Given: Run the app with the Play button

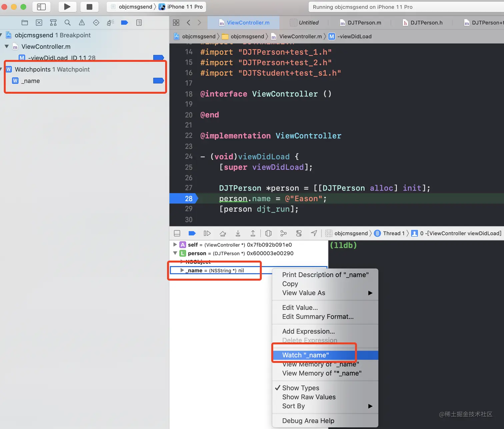Looking at the screenshot, I should 67,7.
